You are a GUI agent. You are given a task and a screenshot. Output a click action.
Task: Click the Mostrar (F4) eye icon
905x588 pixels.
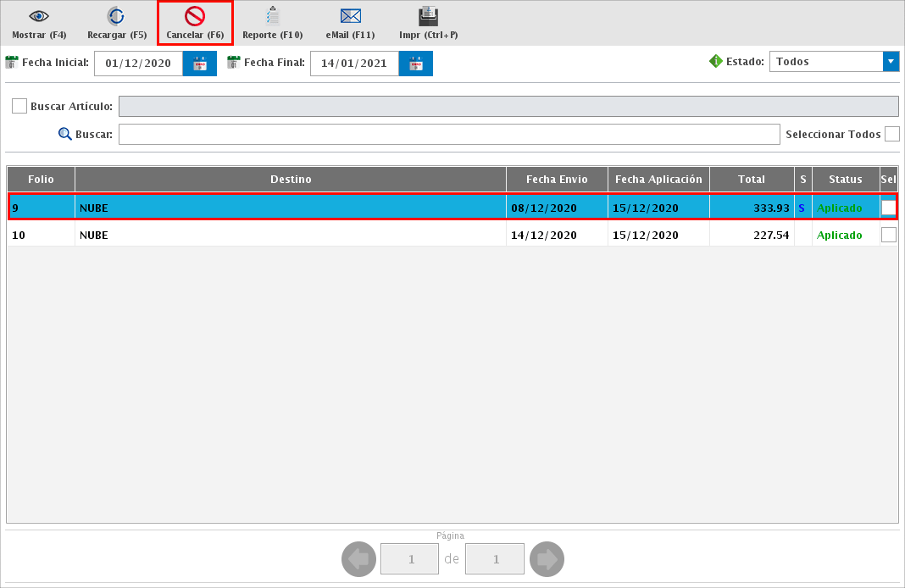39,17
